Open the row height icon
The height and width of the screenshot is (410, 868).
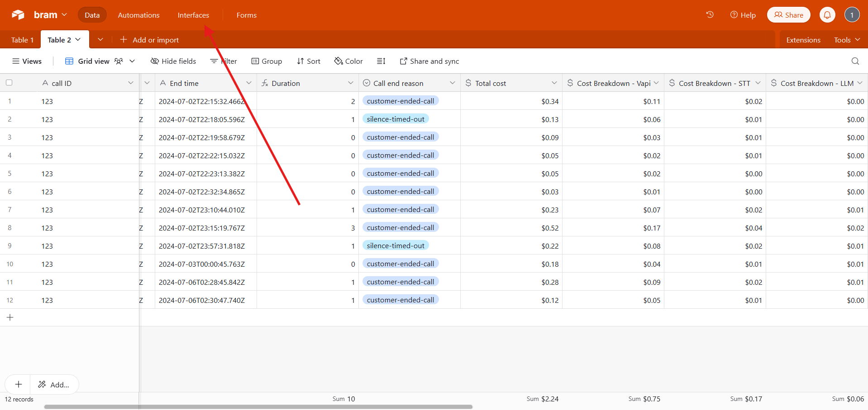pos(381,61)
